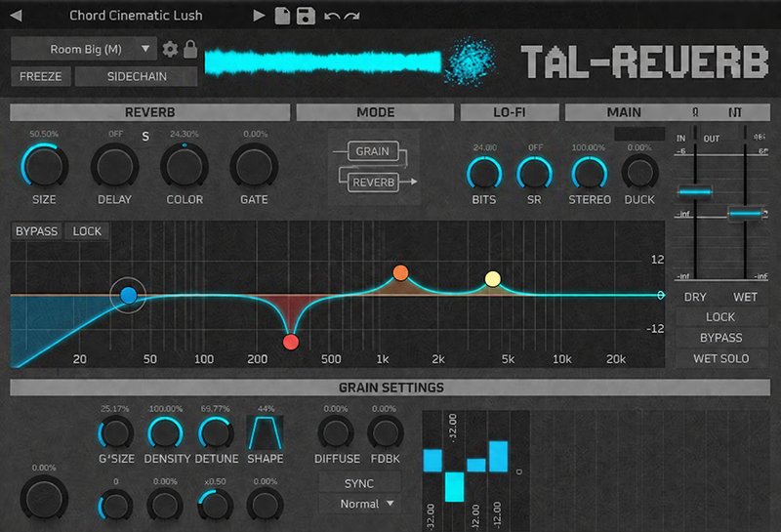The image size is (781, 532).
Task: Click the tallest fourth pitch sequencer bar
Action: [x=499, y=456]
